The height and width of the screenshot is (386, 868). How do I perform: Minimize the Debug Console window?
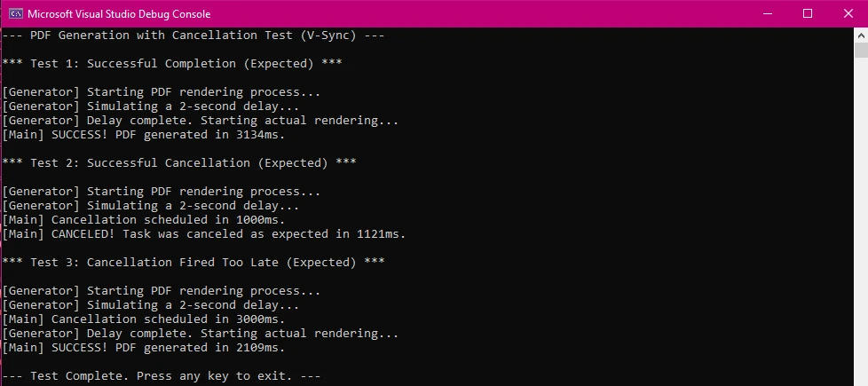[x=767, y=13]
